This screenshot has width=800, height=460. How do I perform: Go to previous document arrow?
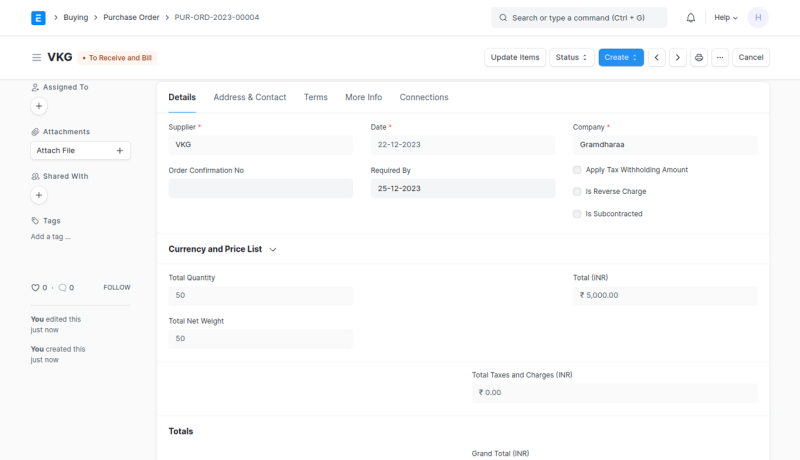[x=657, y=58]
